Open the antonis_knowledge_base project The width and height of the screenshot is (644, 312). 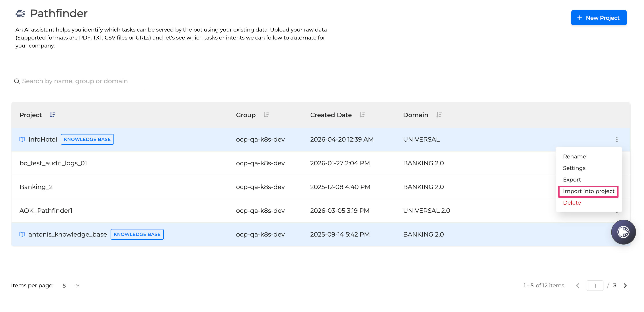[x=68, y=234]
